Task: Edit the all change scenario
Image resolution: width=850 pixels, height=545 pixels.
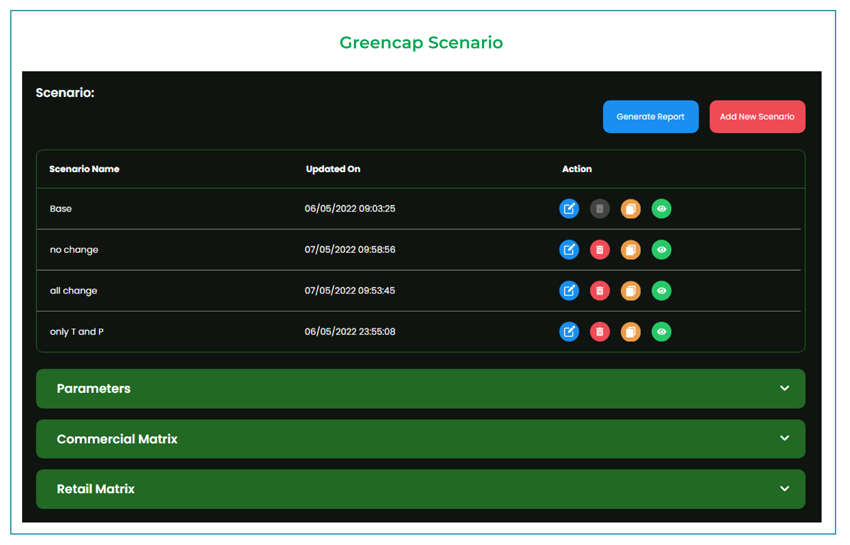Action: [x=569, y=291]
